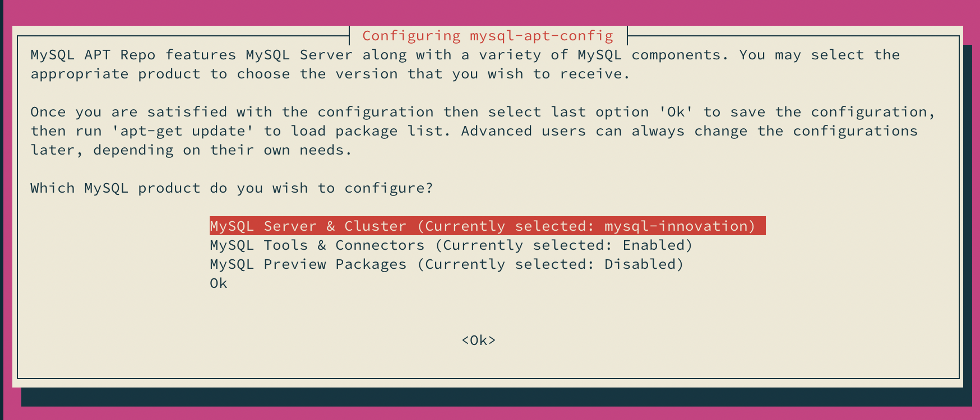Click the 'Which MySQL product do you wish to configure?' prompt

pos(232,188)
